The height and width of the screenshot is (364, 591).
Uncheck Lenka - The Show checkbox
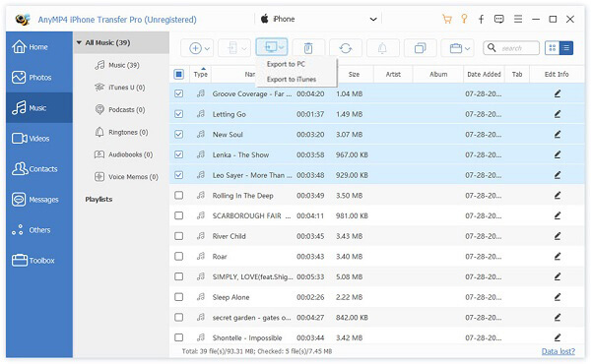[x=179, y=154]
